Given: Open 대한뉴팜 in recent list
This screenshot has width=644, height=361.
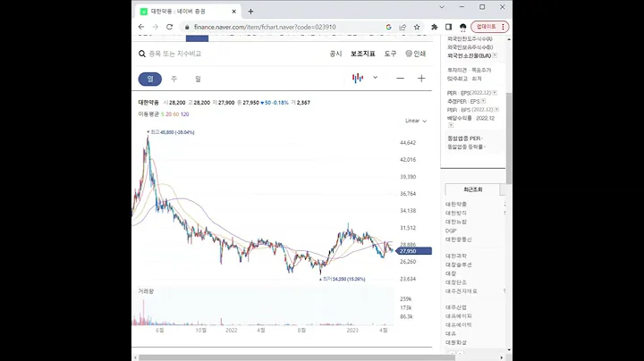Looking at the screenshot, I should coord(456,222).
